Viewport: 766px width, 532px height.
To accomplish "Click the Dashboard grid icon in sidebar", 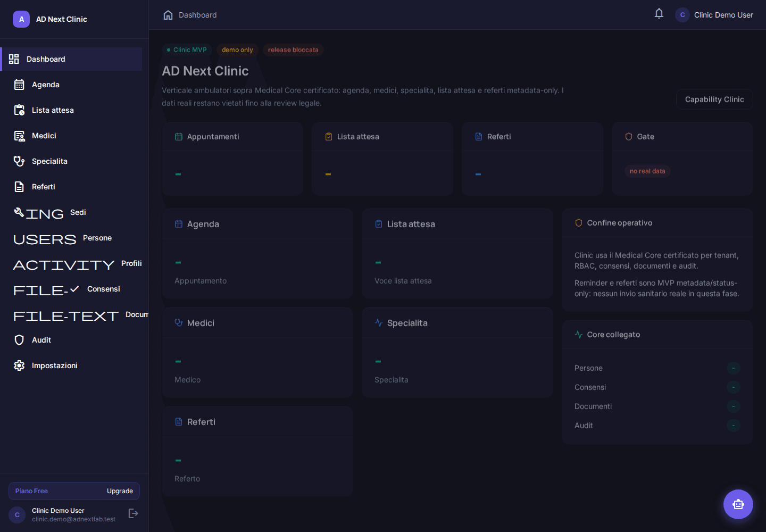I will [14, 59].
